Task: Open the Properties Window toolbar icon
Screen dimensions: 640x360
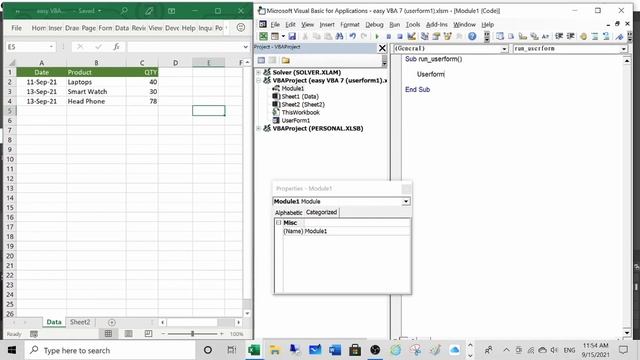Action: coord(436,36)
